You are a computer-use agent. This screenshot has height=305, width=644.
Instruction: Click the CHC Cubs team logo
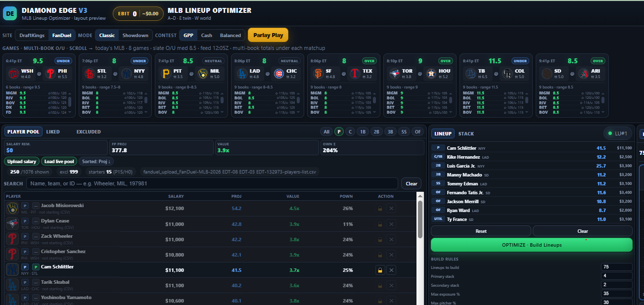point(278,74)
